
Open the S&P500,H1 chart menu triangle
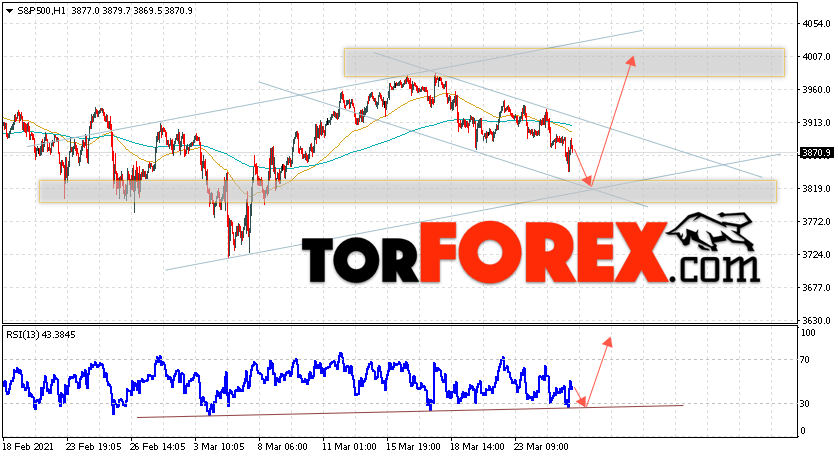[x=10, y=11]
